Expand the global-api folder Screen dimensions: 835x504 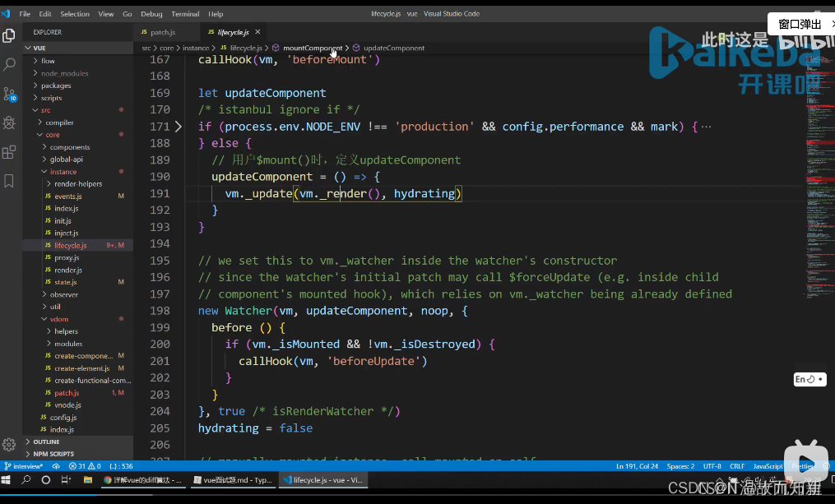tap(78, 160)
